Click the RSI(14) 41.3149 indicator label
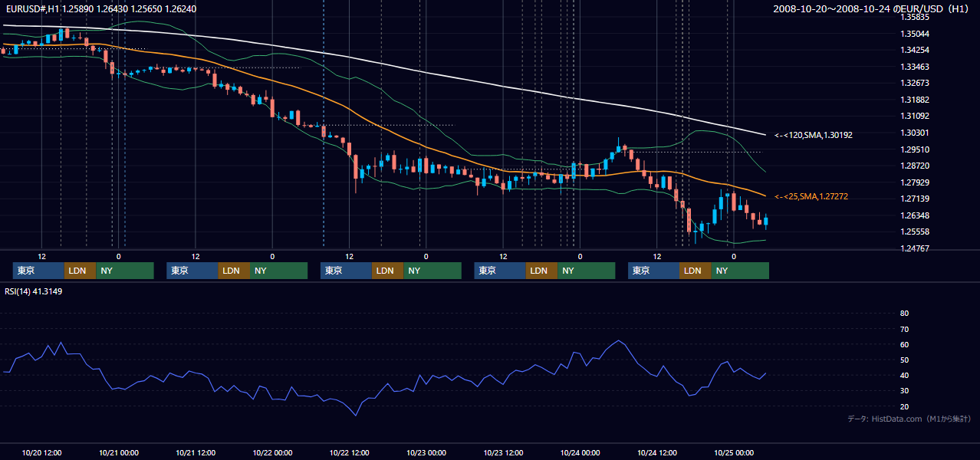This screenshot has height=460, width=980. tap(33, 291)
